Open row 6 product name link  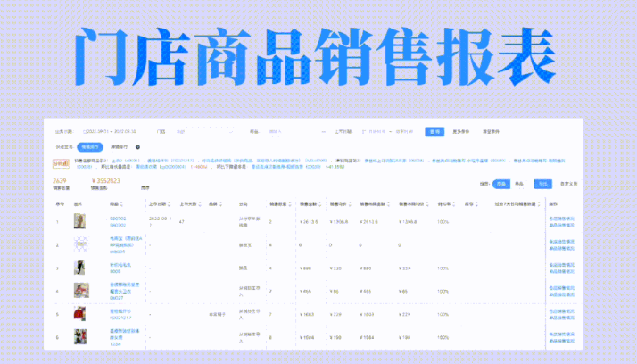point(124,335)
